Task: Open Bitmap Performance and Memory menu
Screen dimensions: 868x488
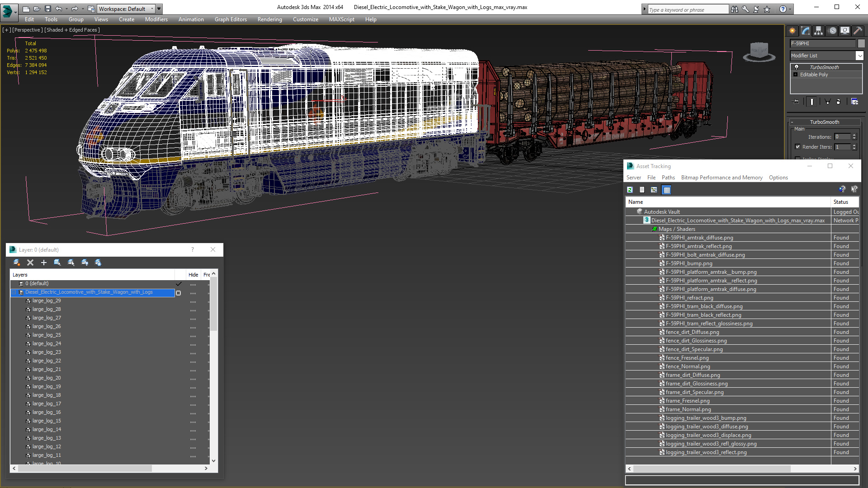Action: pos(722,178)
